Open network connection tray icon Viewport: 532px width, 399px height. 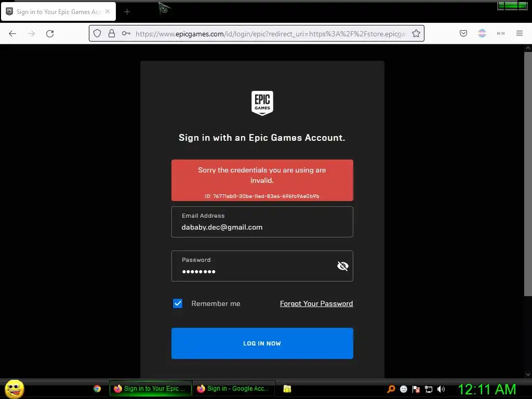[429, 389]
